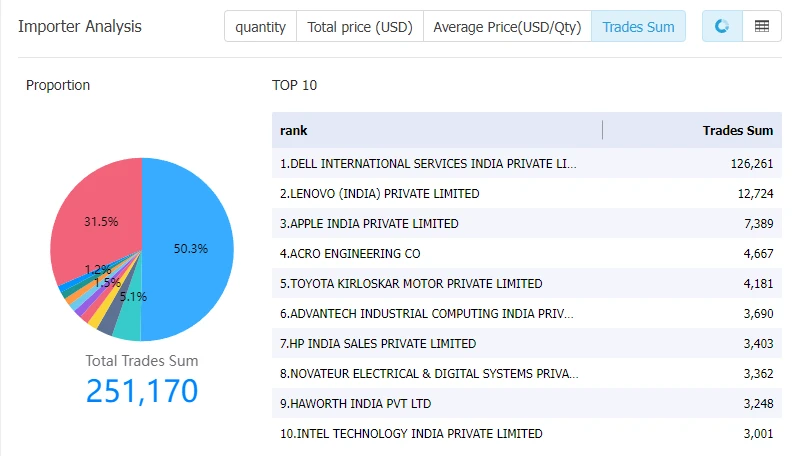Viewport: 804px width, 456px height.
Task: Select the Total price (USD) tab
Action: pyautogui.click(x=360, y=26)
